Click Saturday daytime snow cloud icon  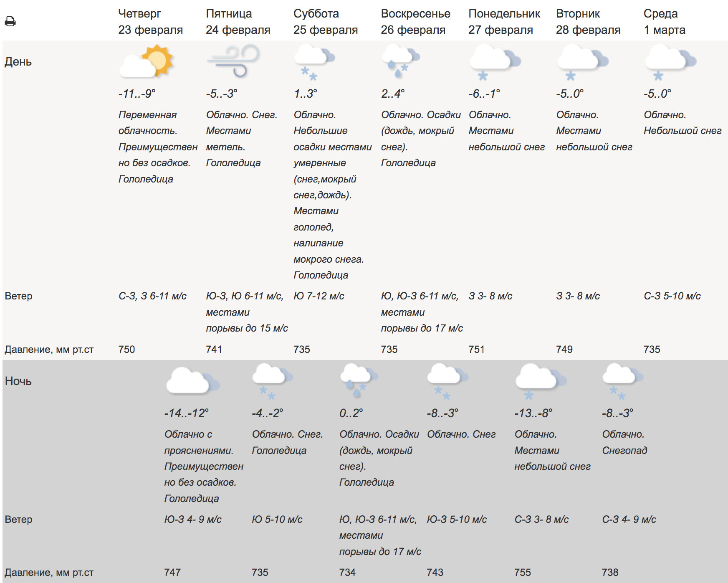coord(314,61)
